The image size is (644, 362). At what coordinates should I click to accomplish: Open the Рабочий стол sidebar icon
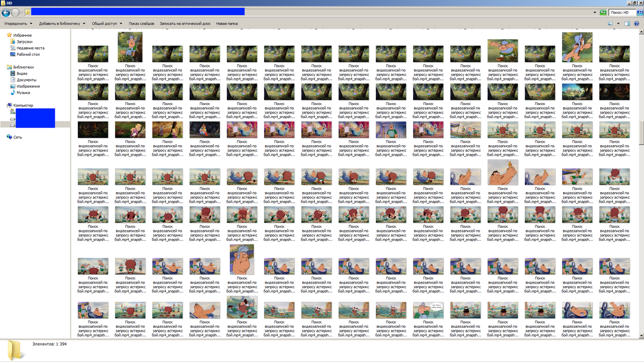pyautogui.click(x=13, y=54)
